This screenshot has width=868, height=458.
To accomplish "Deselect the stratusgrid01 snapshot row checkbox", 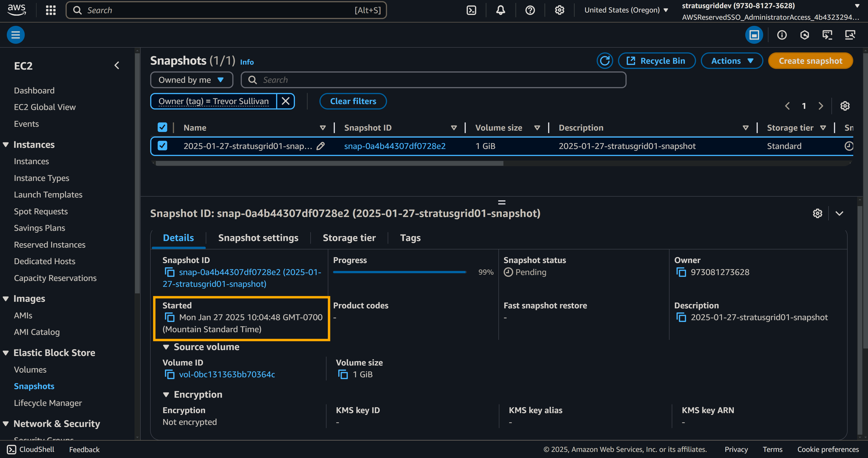I will click(162, 146).
